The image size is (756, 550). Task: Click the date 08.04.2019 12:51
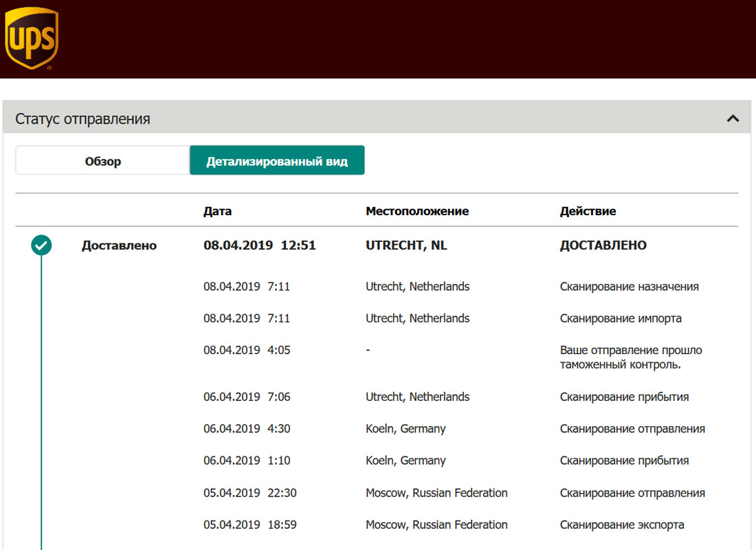(x=259, y=245)
